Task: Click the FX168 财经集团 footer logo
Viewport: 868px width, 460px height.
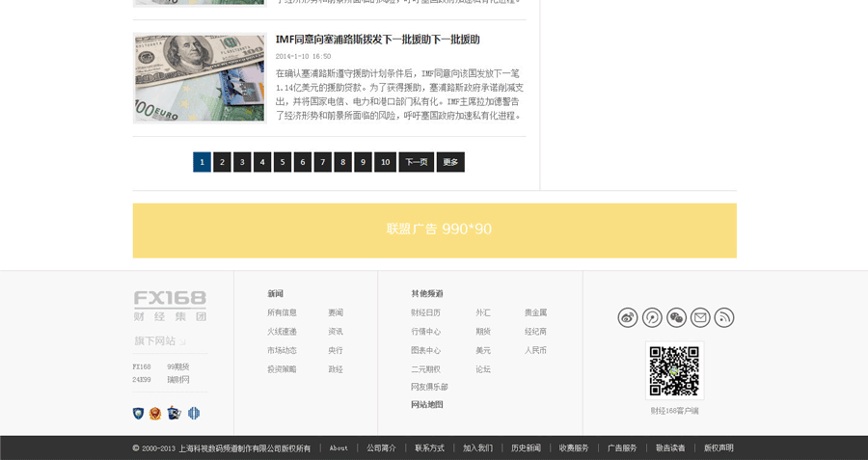Action: point(170,305)
